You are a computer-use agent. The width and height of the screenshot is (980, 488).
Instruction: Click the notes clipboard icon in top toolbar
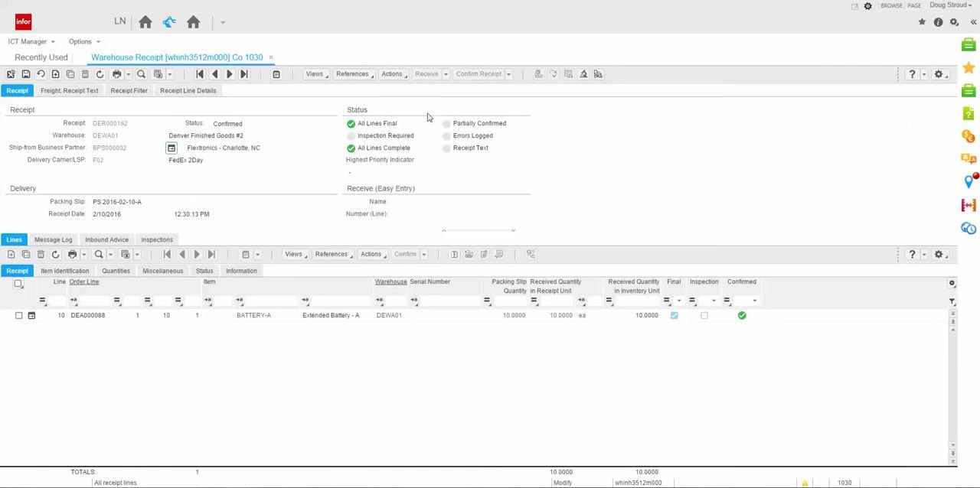[276, 74]
